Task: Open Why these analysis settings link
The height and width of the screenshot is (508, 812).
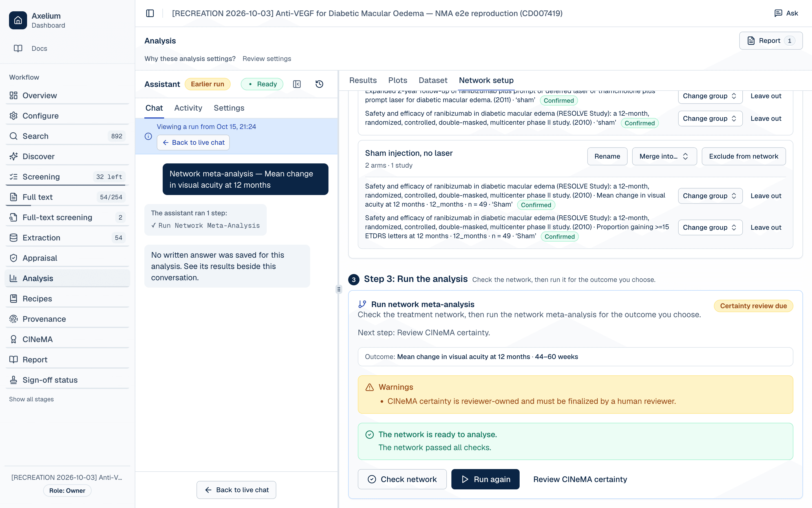Action: tap(190, 58)
